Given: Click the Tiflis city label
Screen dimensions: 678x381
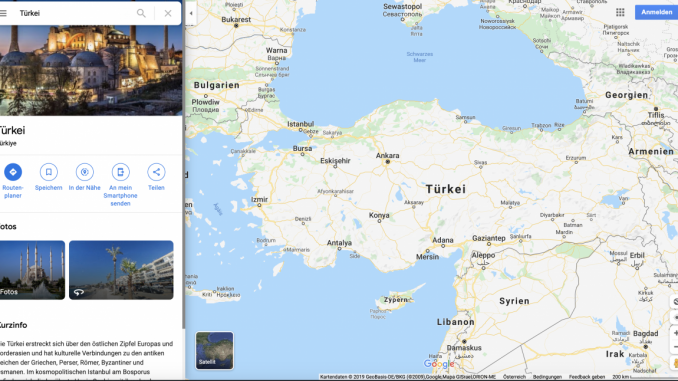Looking at the screenshot, I should click(x=656, y=115).
